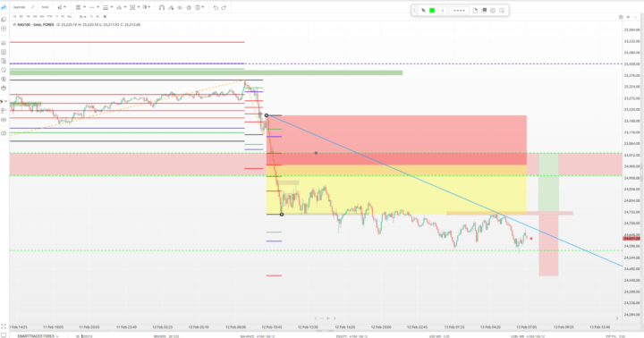Open the chart panel icon in left sidebar
The width and height of the screenshot is (644, 338).
pyautogui.click(x=4, y=43)
